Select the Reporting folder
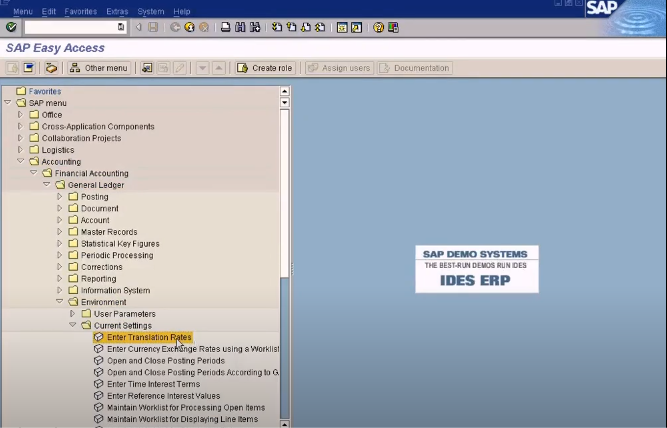Screen dimensions: 667x428 tap(99, 278)
